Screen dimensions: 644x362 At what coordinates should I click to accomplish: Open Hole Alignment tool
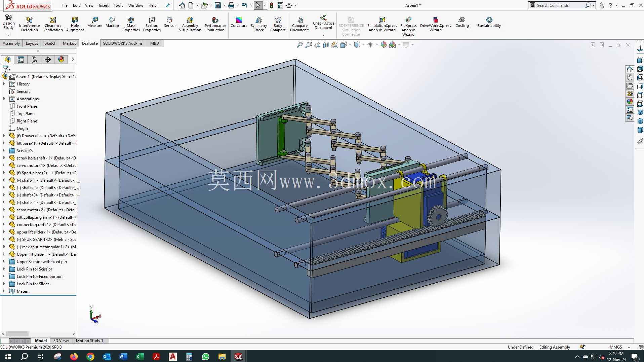pyautogui.click(x=75, y=24)
